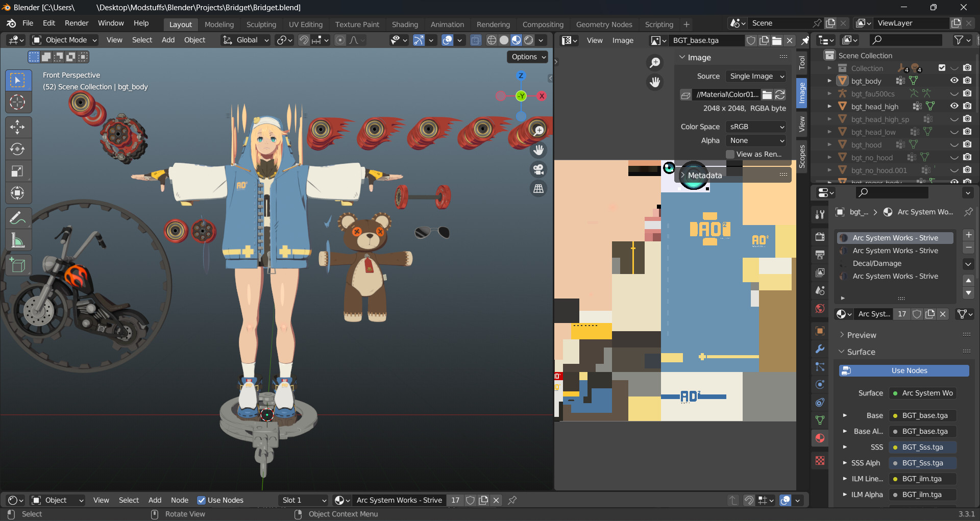Screen dimensions: 980x521
Task: Open the Options button in the viewport
Action: point(527,57)
